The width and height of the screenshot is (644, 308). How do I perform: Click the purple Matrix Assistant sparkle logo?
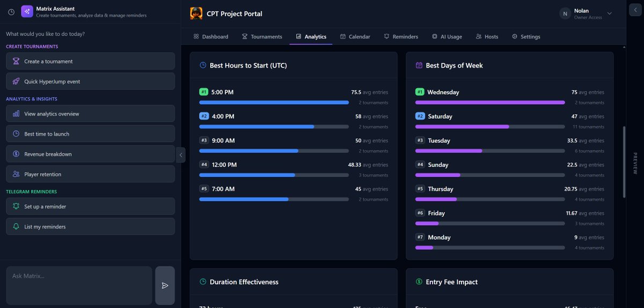coord(27,11)
